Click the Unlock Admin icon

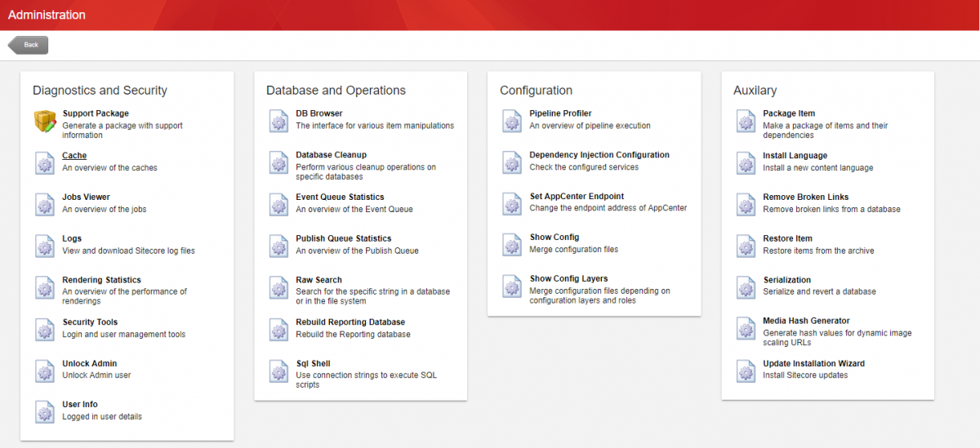point(45,371)
